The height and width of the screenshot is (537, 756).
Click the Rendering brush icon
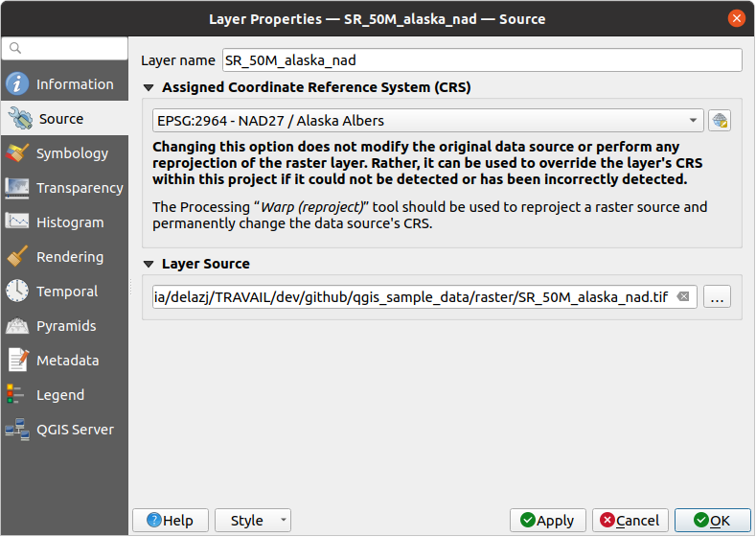point(17,257)
